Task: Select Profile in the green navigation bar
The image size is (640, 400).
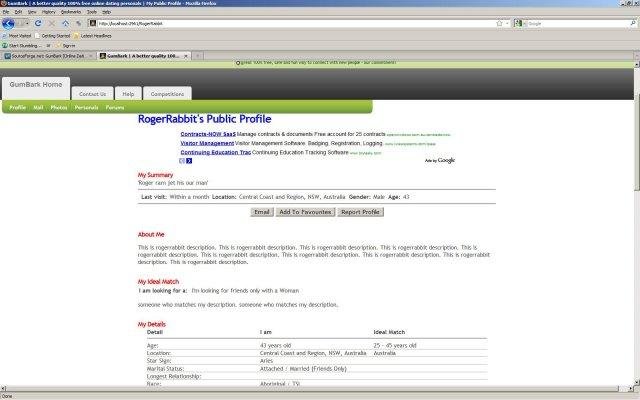Action: coord(18,107)
